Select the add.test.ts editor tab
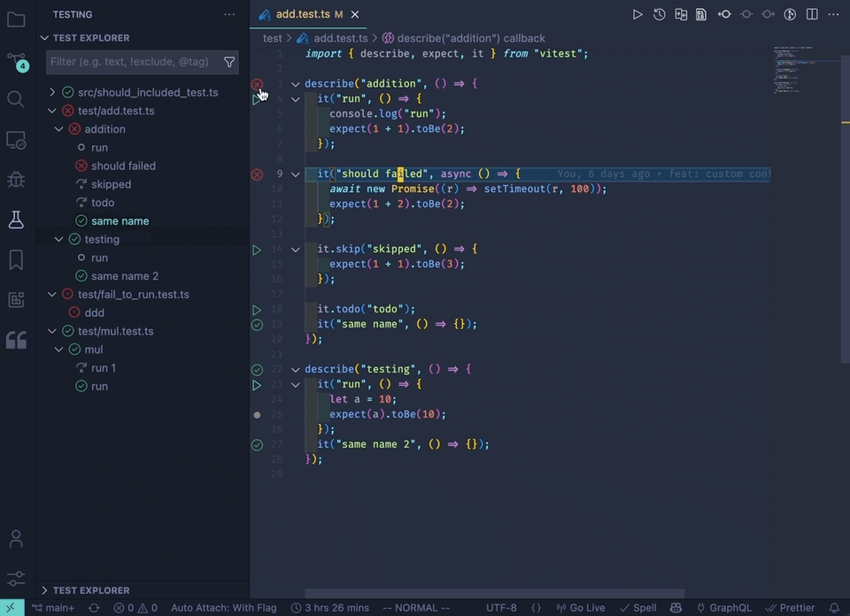Screen dimensions: 850x616 click(x=303, y=14)
